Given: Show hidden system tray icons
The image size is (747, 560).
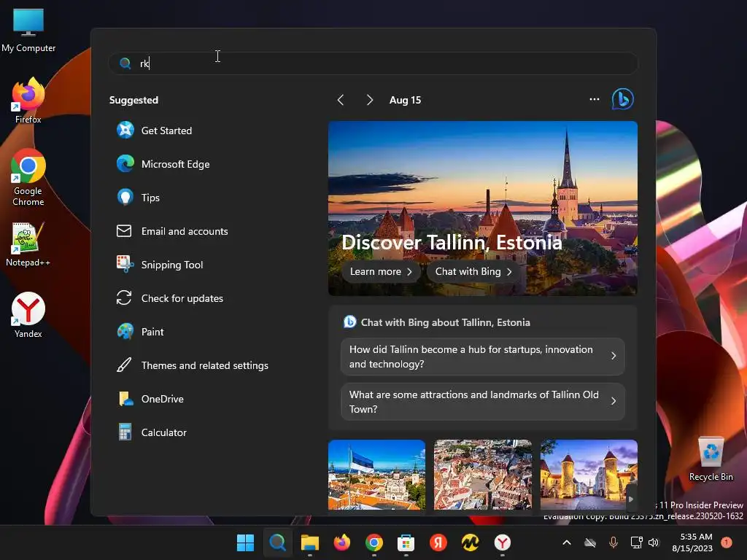Looking at the screenshot, I should (566, 542).
